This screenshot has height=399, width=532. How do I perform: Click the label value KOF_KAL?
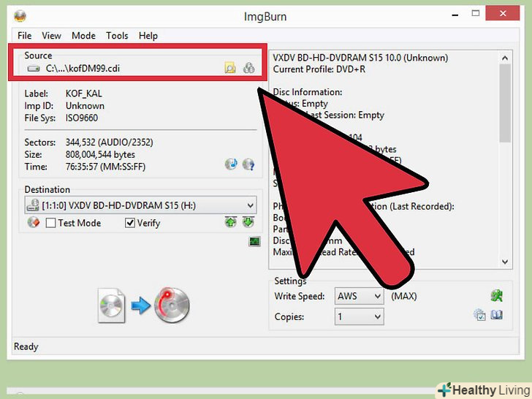click(84, 94)
